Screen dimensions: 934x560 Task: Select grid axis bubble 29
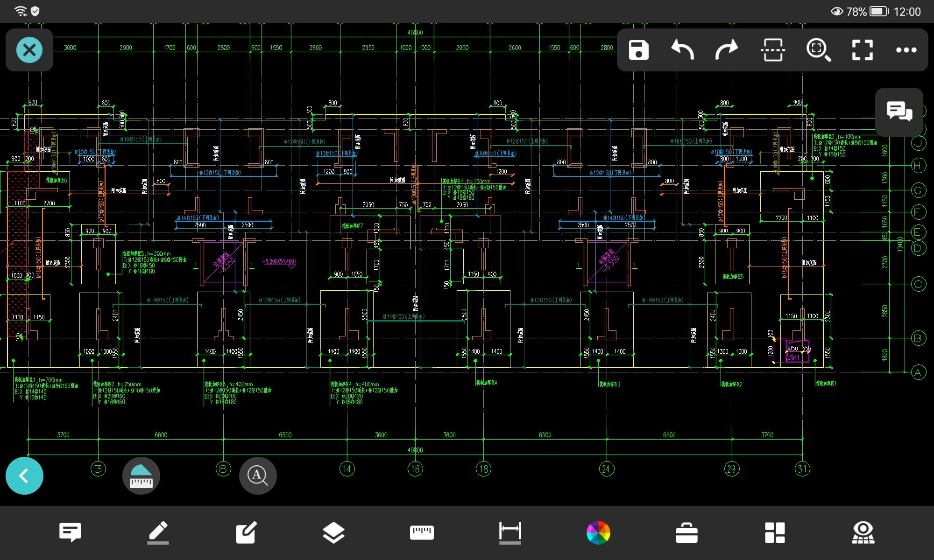(x=731, y=469)
